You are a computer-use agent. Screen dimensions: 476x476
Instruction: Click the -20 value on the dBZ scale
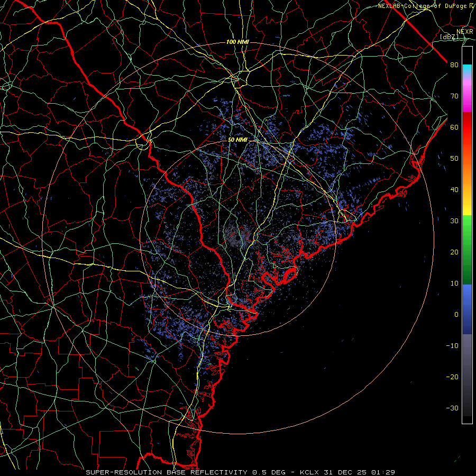coord(452,377)
